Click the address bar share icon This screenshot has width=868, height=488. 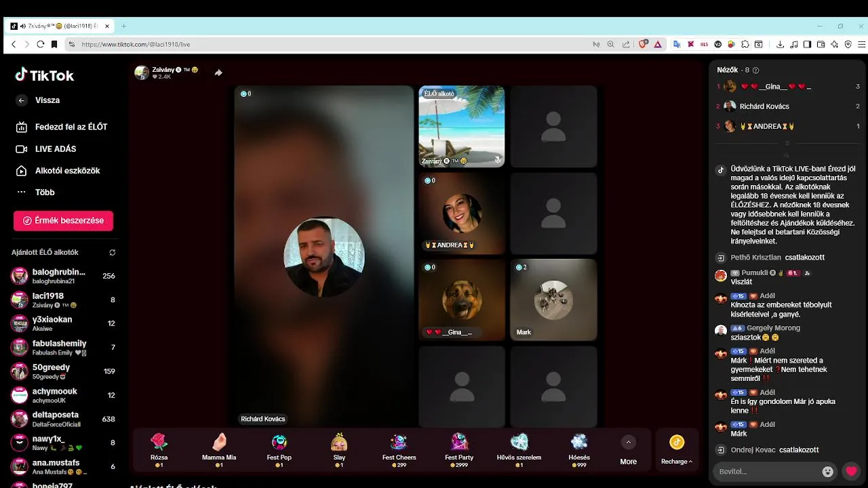tap(626, 44)
